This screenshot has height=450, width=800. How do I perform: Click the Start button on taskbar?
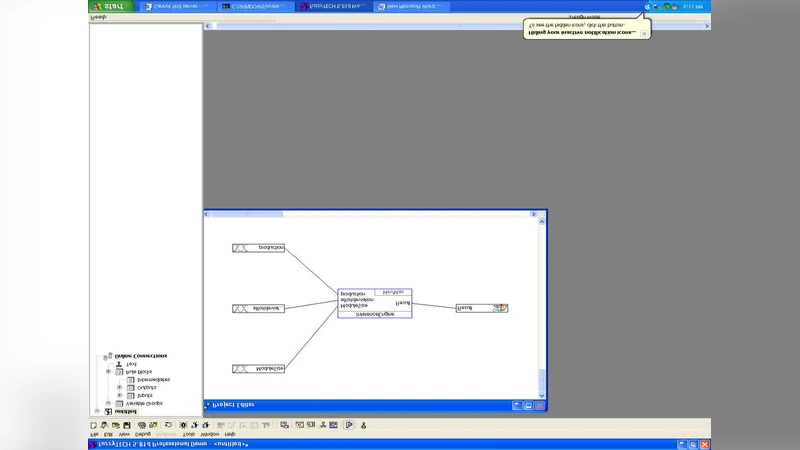coord(109,6)
